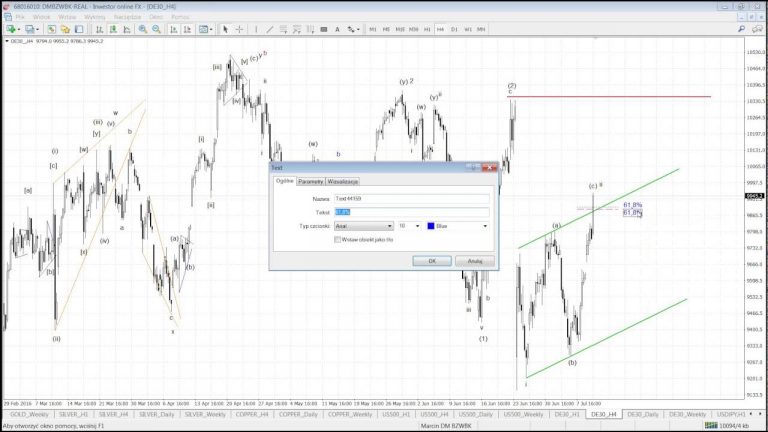This screenshot has height=432, width=768.
Task: Click the New Chart toolbar icon
Action: pos(10,29)
